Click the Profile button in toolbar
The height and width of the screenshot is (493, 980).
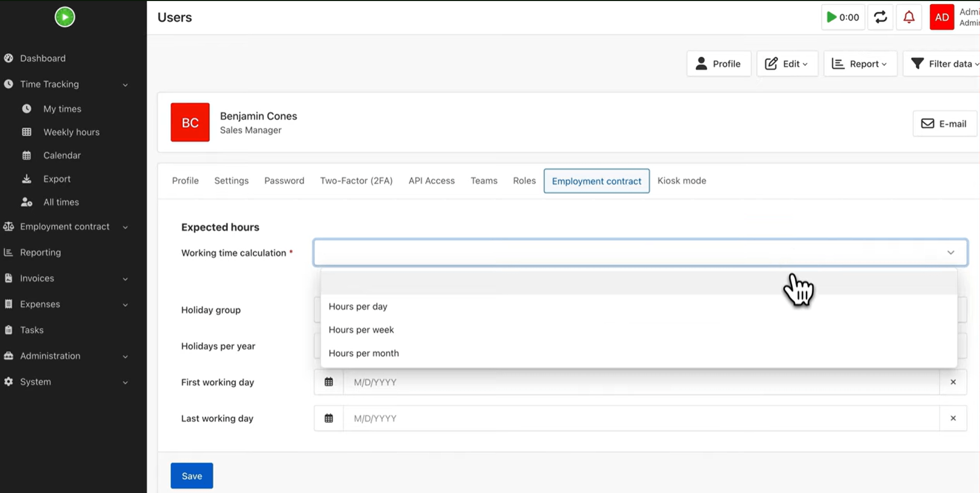pos(719,63)
